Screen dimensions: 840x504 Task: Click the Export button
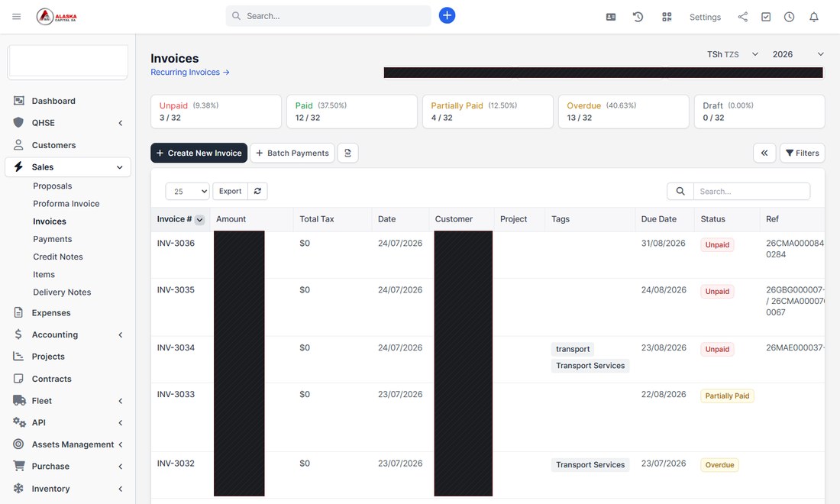tap(231, 191)
